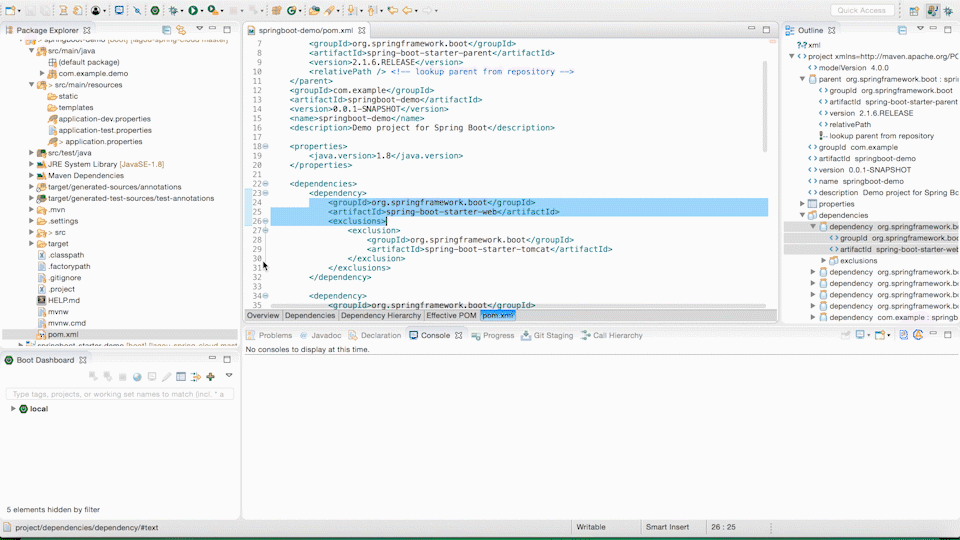Click the properties table icon in Boot Dashboard

pyautogui.click(x=181, y=377)
